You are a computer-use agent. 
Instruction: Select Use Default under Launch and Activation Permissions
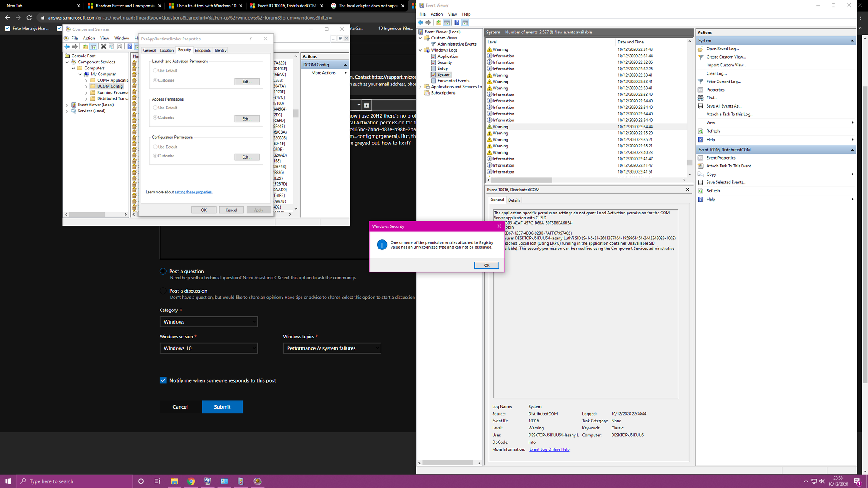[155, 70]
